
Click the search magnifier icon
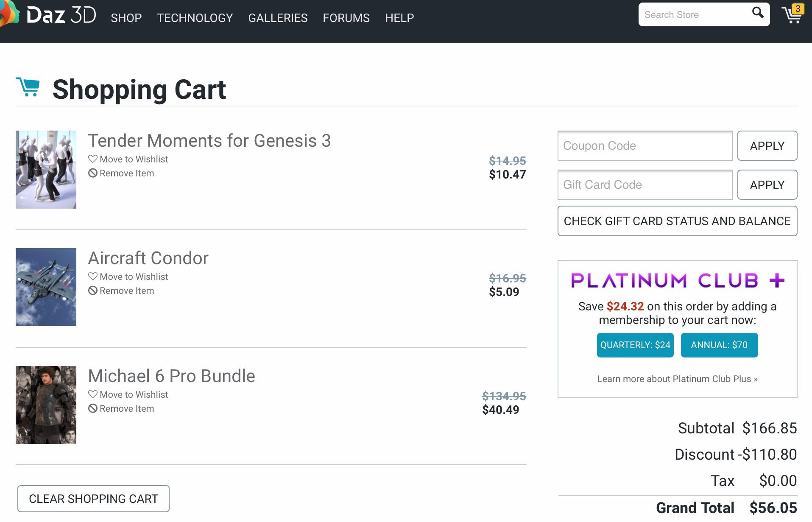click(x=758, y=13)
